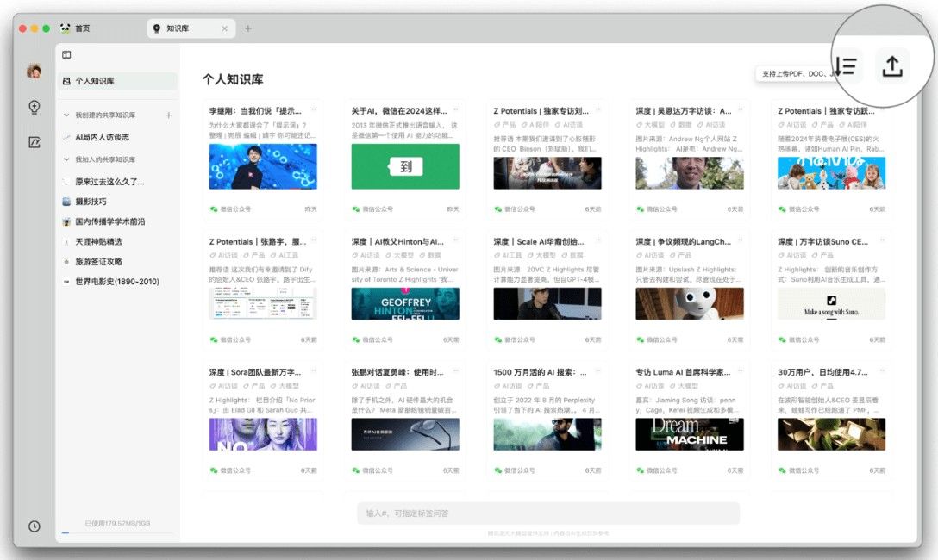
Task: Open the upload icon at the top right
Action: pos(892,65)
